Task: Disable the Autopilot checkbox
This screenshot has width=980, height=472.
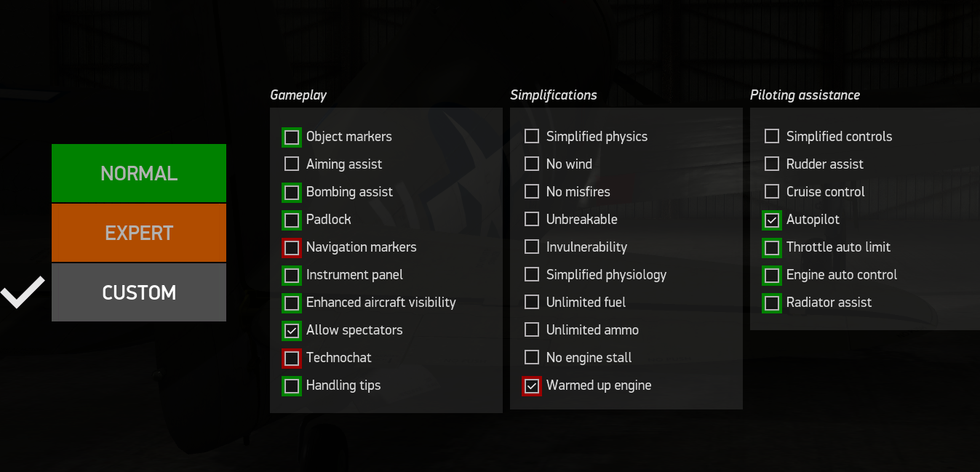Action: tap(772, 220)
